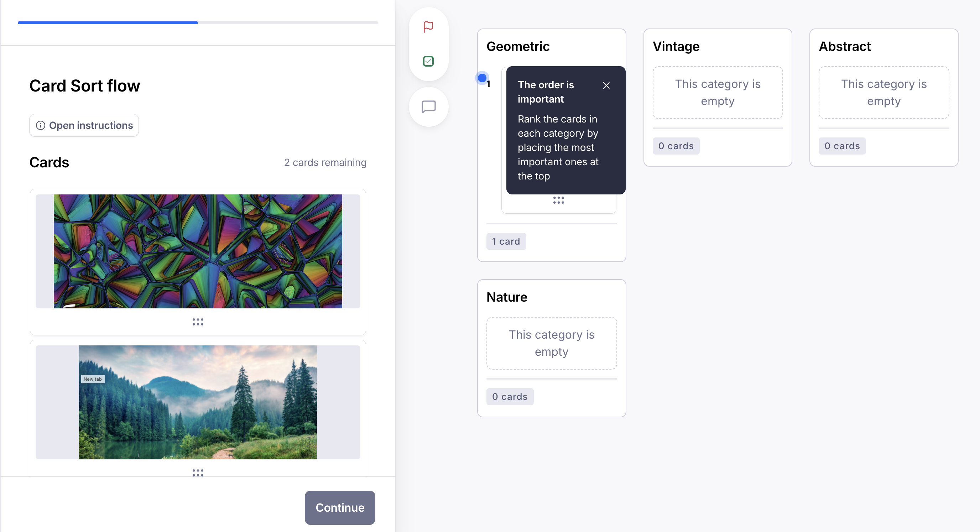This screenshot has height=532, width=980.
Task: Select the forest mountain landscape card image
Action: coord(197,402)
